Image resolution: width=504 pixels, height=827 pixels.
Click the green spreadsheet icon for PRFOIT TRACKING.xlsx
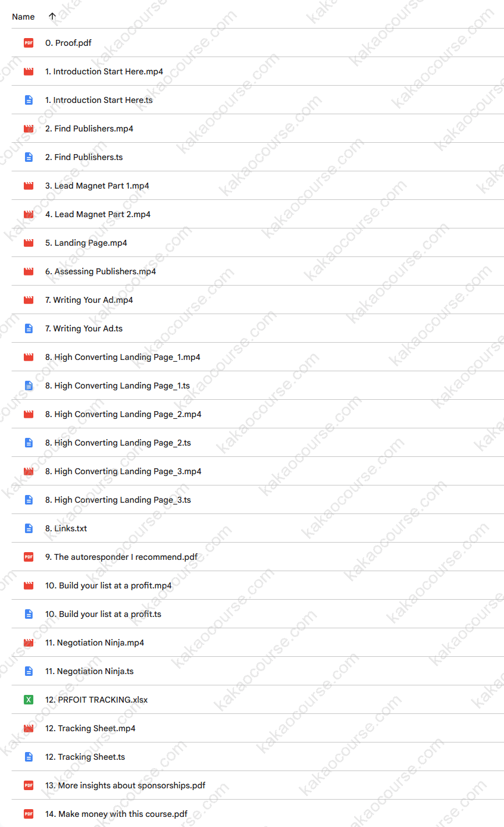click(29, 700)
